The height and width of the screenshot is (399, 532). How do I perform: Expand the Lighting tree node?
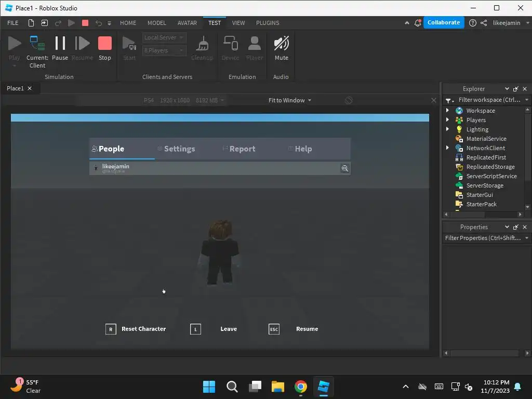coord(447,129)
